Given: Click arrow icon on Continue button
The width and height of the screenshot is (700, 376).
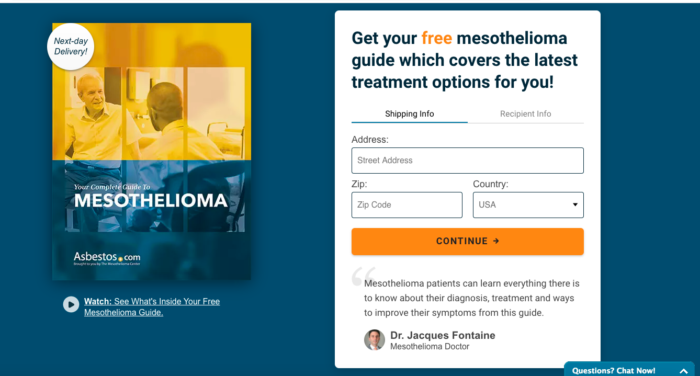Looking at the screenshot, I should point(496,241).
